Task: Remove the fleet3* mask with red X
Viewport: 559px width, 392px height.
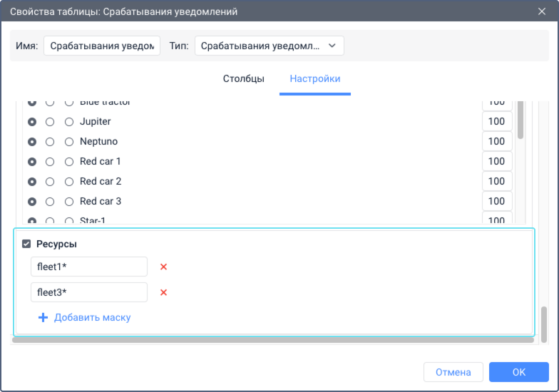Action: [x=164, y=292]
